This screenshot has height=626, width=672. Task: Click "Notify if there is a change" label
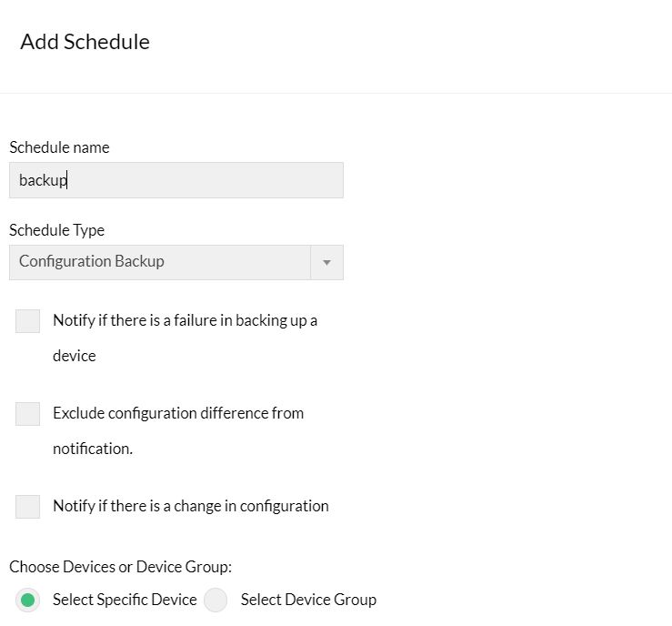point(190,506)
